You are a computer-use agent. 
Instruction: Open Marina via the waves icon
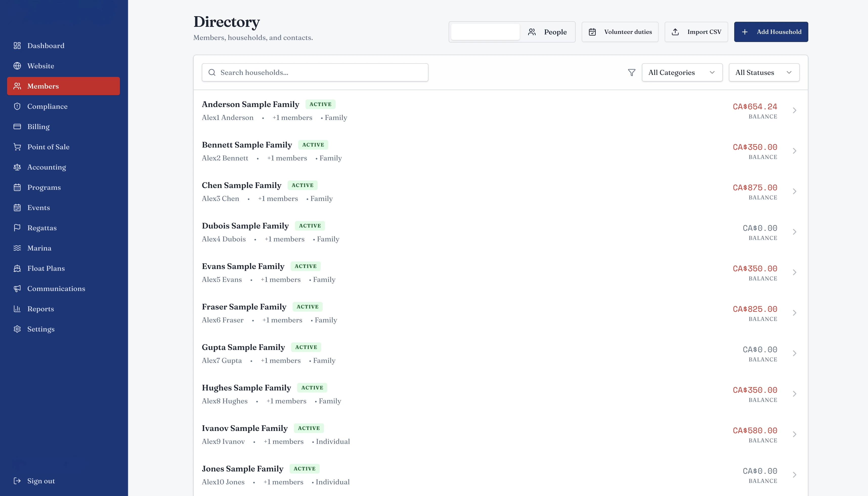click(x=17, y=248)
